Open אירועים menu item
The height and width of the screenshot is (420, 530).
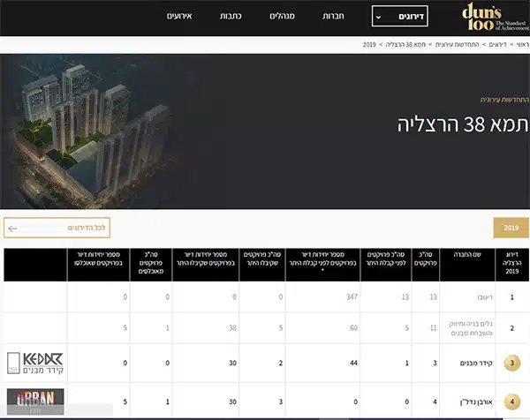click(x=179, y=16)
